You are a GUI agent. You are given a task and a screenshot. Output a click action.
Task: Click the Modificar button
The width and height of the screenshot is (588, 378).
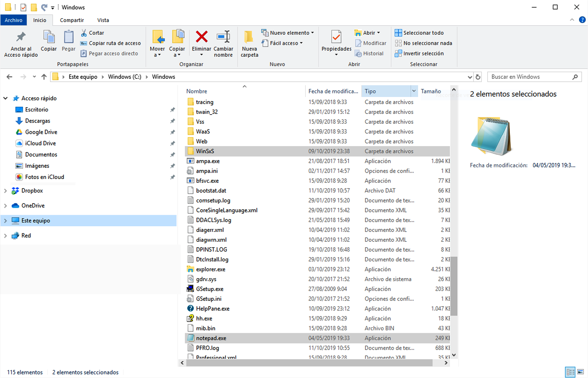click(x=371, y=43)
